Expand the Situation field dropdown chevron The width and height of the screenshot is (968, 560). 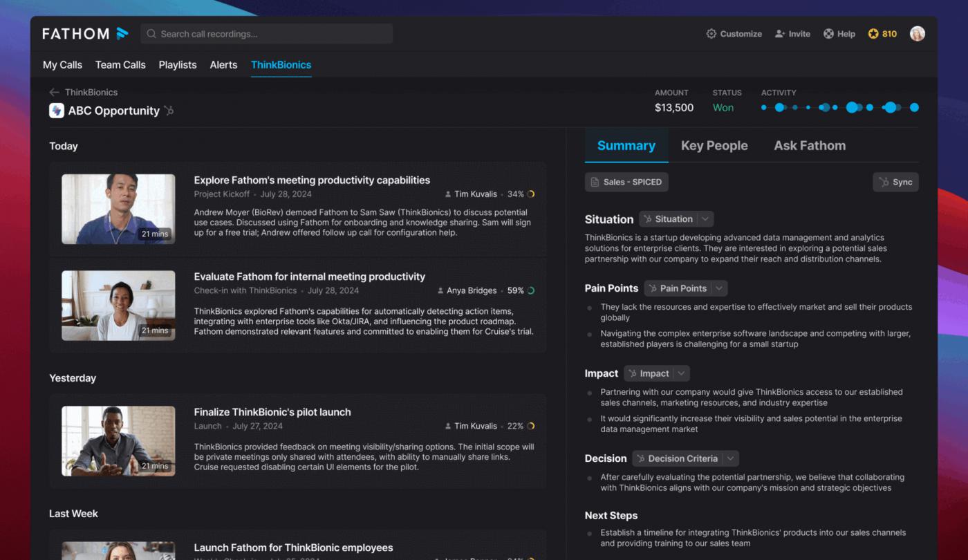point(705,219)
